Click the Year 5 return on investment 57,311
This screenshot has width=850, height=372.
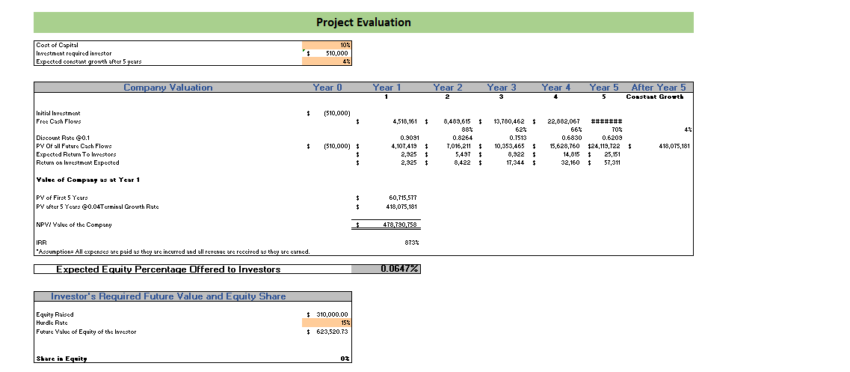(614, 162)
